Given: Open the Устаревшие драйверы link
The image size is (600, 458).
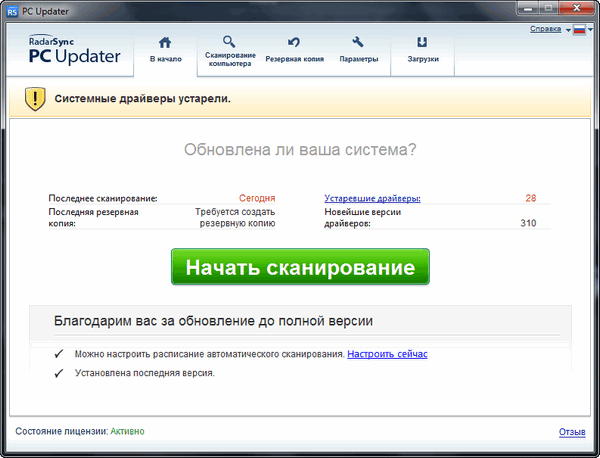Looking at the screenshot, I should 372,199.
